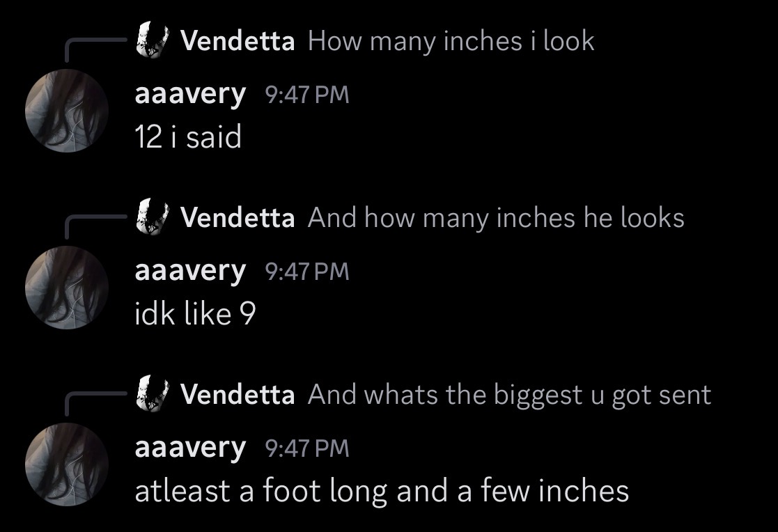The image size is (778, 532).
Task: Jump to replied message "And whats the biggest u got sent"
Action: coord(509,395)
